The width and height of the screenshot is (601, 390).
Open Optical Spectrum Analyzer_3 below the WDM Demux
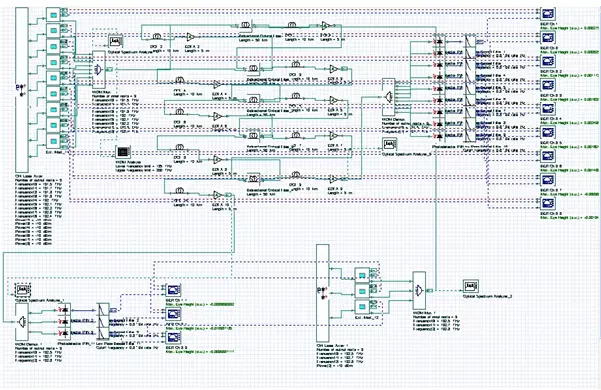pos(389,145)
